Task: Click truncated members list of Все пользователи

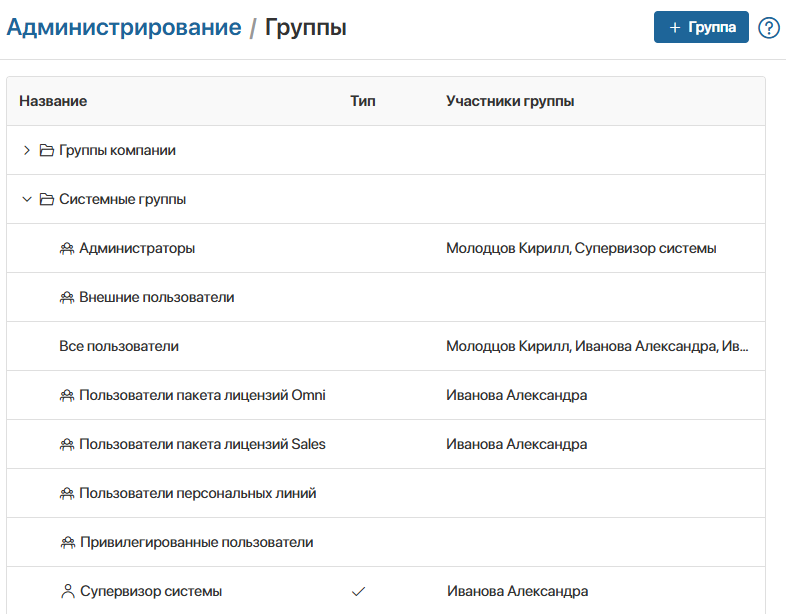Action: click(597, 346)
